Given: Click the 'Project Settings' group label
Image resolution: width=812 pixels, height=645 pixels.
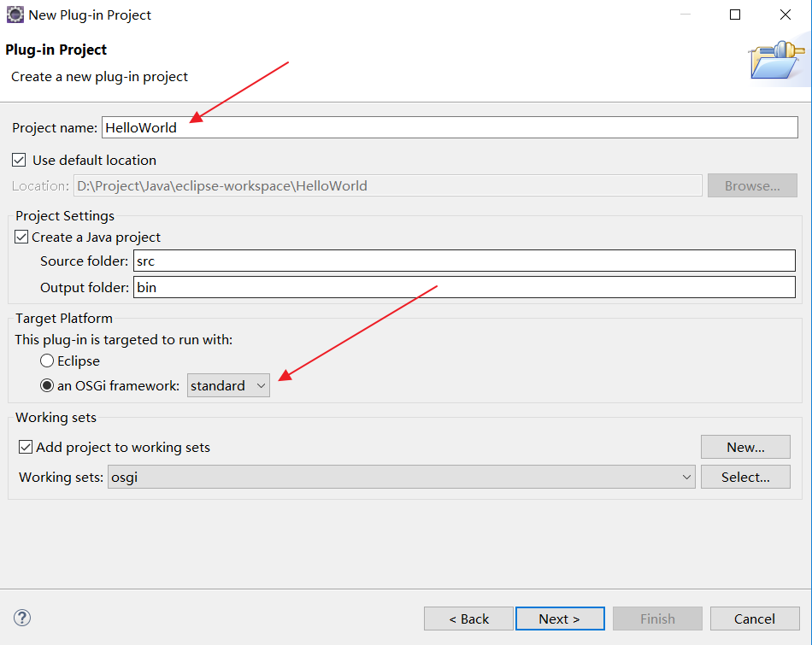Looking at the screenshot, I should [65, 215].
